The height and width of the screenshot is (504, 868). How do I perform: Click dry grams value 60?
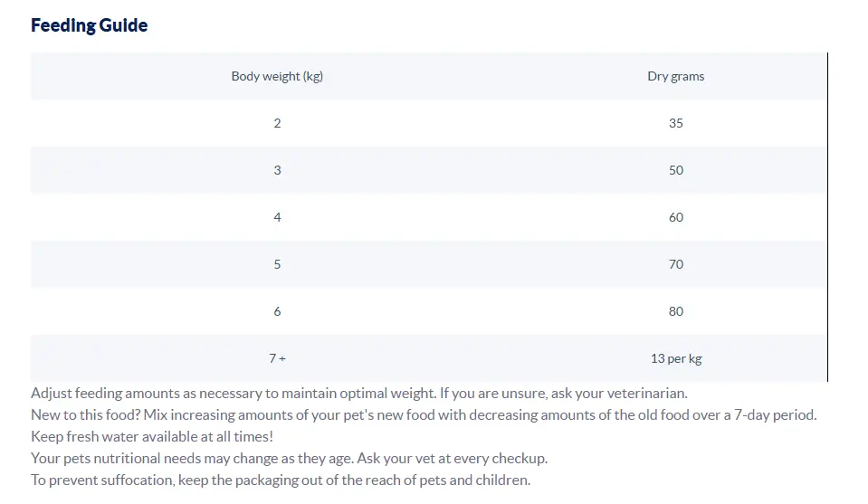676,217
